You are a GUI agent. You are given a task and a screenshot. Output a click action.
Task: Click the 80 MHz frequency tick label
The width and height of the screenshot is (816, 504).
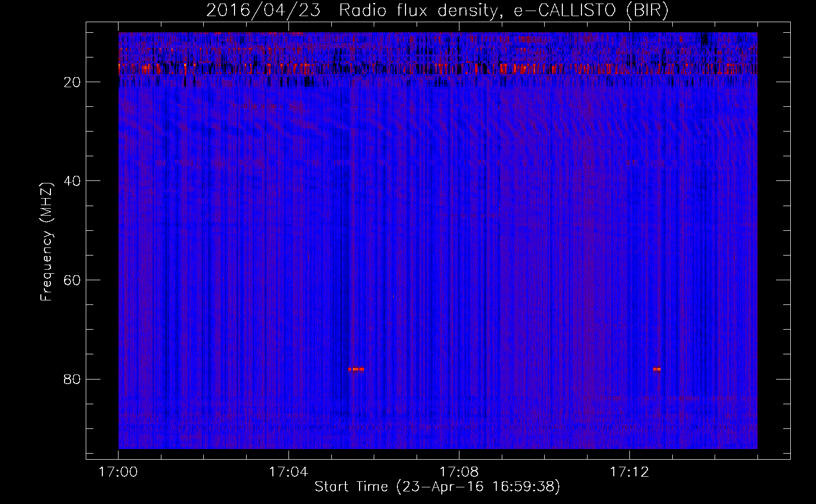72,379
